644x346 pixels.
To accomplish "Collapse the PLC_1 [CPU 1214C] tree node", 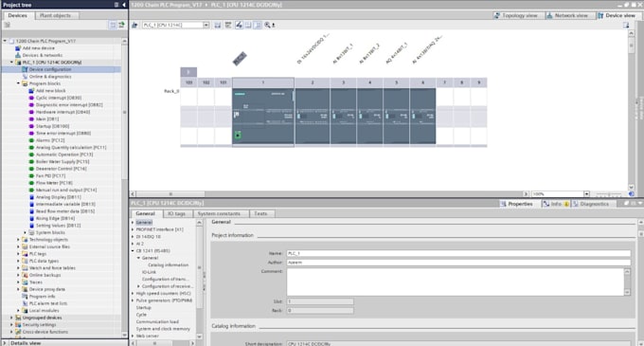I will coord(11,62).
